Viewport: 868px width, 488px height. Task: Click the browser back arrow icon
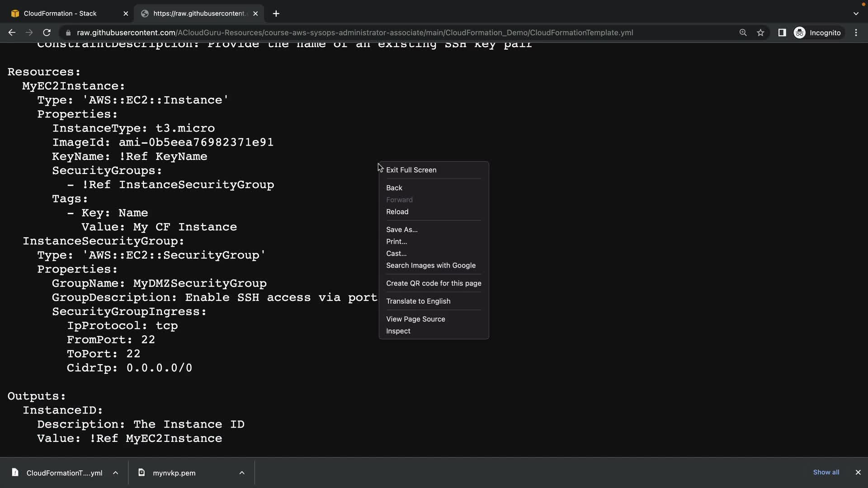click(x=12, y=33)
